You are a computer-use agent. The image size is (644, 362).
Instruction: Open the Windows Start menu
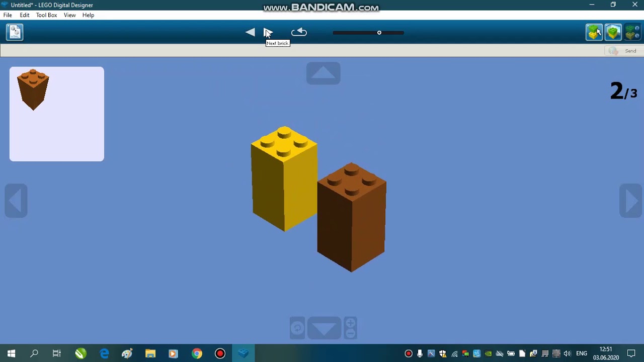11,353
